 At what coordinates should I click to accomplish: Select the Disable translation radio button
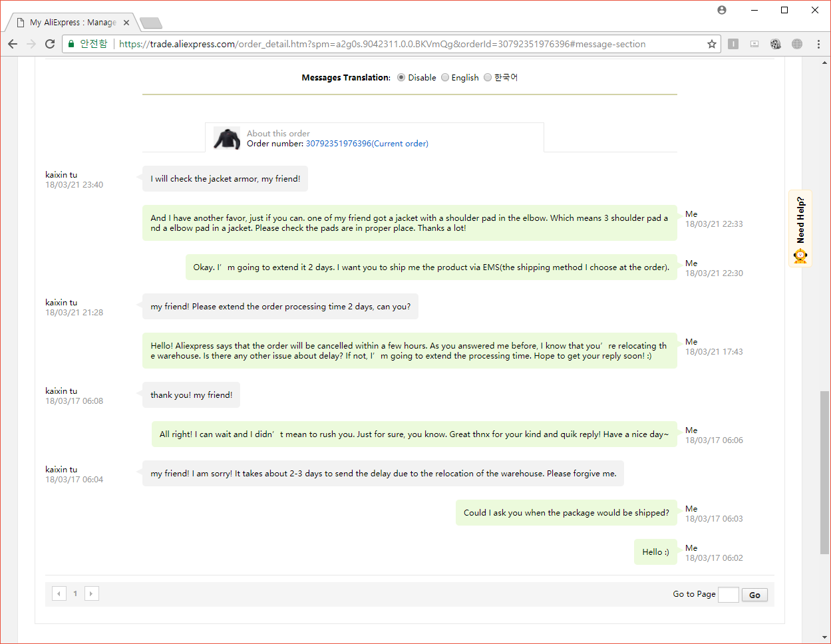coord(401,77)
